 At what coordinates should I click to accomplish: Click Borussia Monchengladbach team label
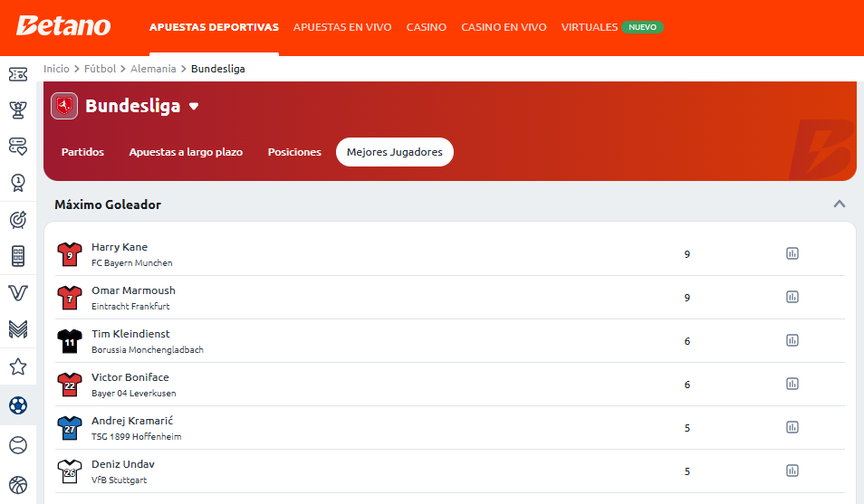click(x=147, y=350)
